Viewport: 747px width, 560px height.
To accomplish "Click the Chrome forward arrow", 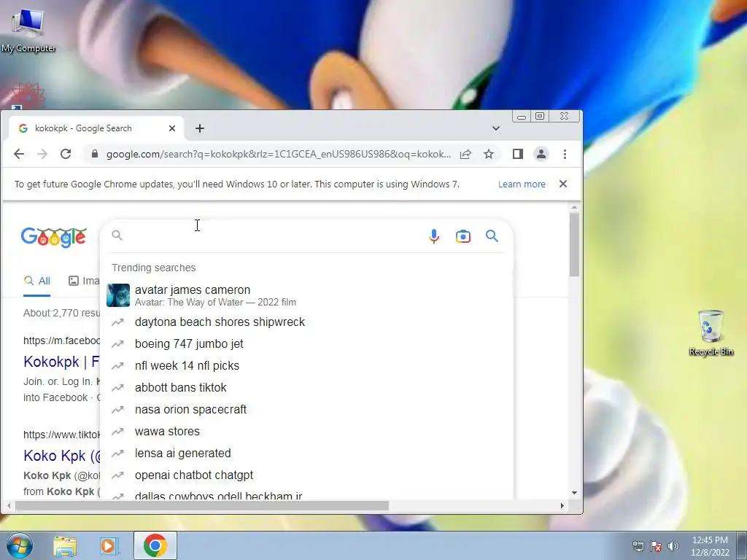I will pos(42,154).
